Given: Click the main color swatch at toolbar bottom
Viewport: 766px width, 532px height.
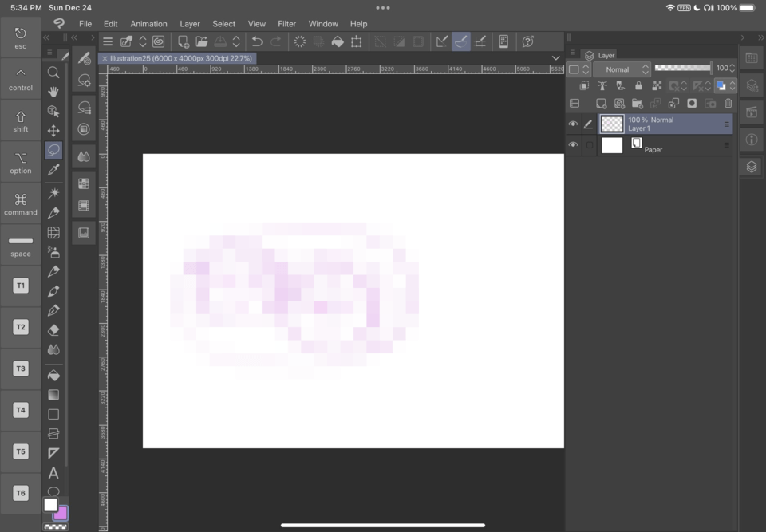Looking at the screenshot, I should click(x=50, y=505).
